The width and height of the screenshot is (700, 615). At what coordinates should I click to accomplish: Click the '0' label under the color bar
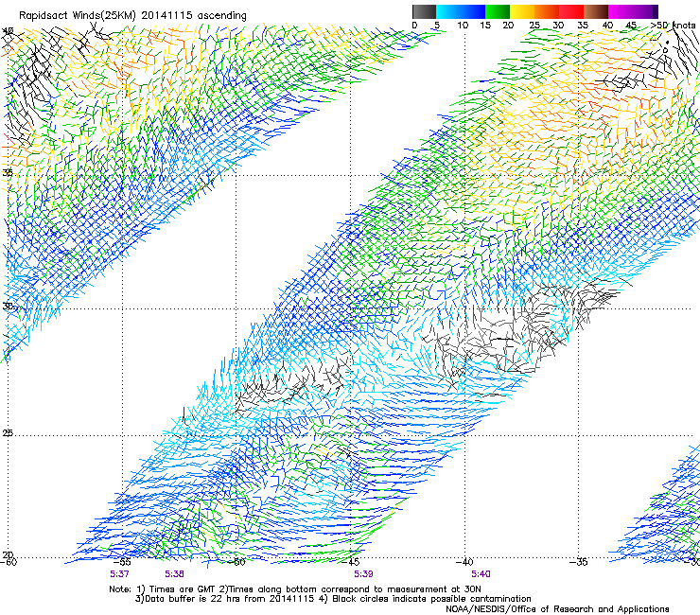[414, 25]
